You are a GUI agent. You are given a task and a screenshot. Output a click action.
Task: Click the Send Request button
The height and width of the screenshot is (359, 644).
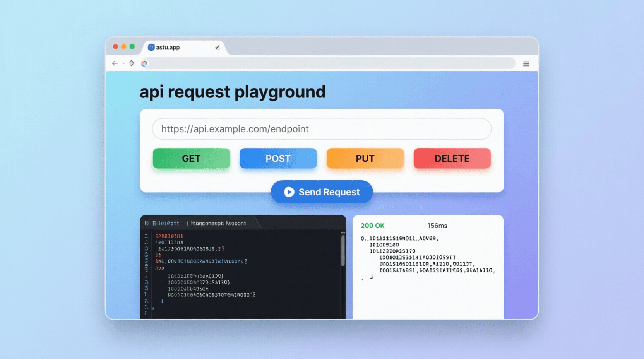tap(322, 192)
